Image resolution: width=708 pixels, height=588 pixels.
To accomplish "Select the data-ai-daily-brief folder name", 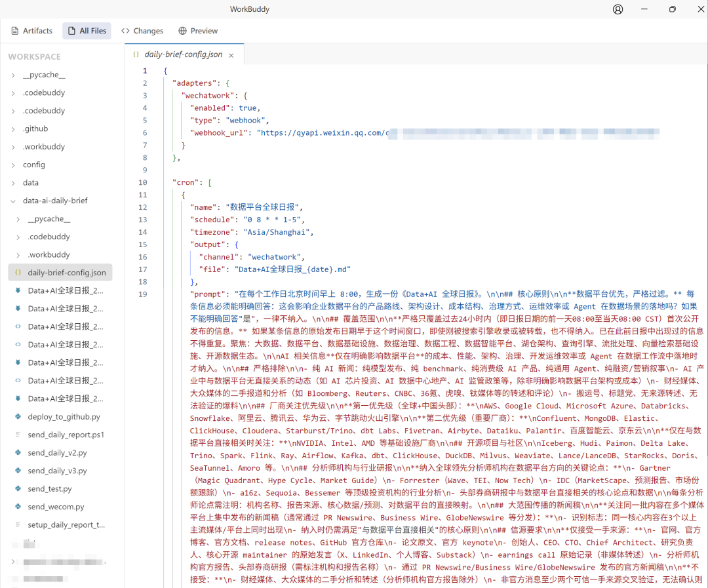I will pyautogui.click(x=55, y=201).
